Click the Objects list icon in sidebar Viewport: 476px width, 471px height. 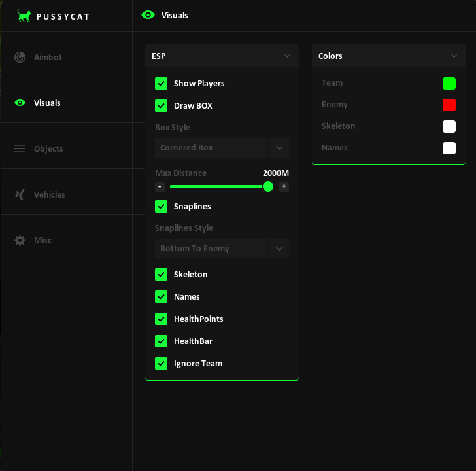pyautogui.click(x=20, y=148)
